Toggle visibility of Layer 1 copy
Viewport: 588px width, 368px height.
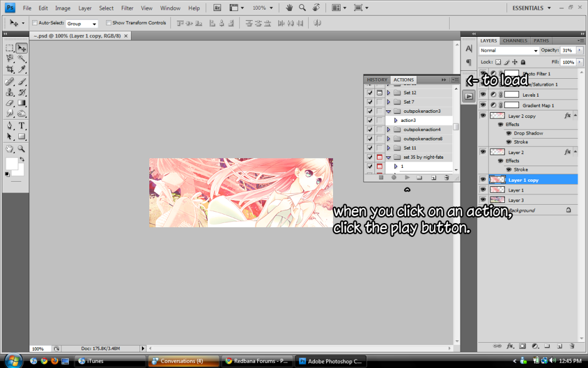tap(483, 180)
